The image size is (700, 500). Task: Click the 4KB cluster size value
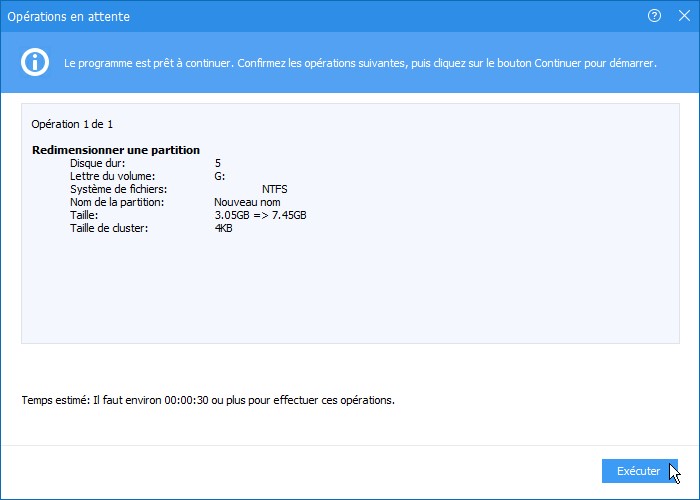[x=224, y=228]
